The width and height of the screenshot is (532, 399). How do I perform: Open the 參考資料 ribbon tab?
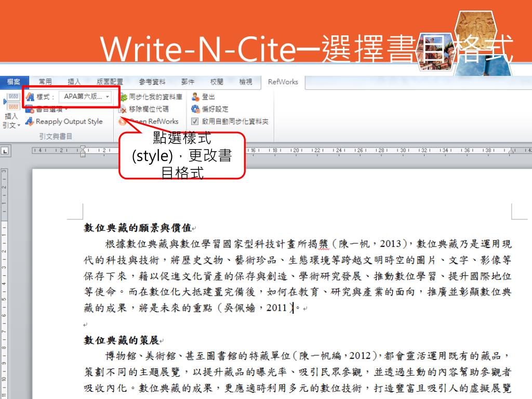(152, 82)
